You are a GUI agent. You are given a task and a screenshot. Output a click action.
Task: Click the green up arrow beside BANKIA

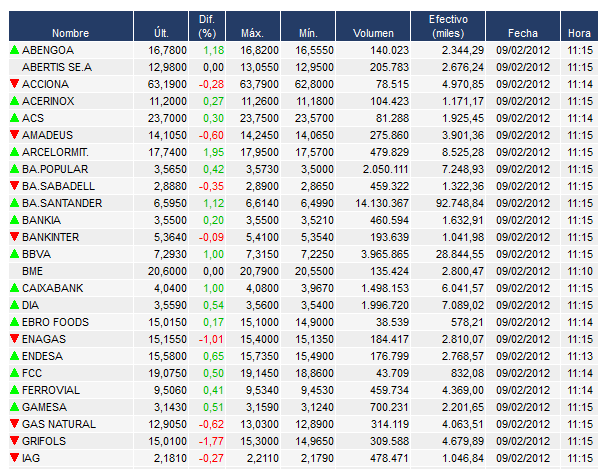pyautogui.click(x=15, y=219)
